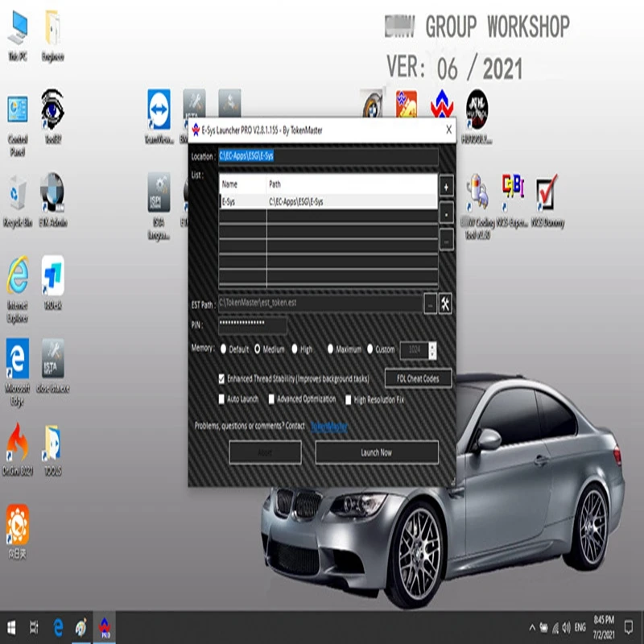Select the BMW Coding Tool v2.50 shortcut
This screenshot has height=644, width=644.
(x=477, y=206)
